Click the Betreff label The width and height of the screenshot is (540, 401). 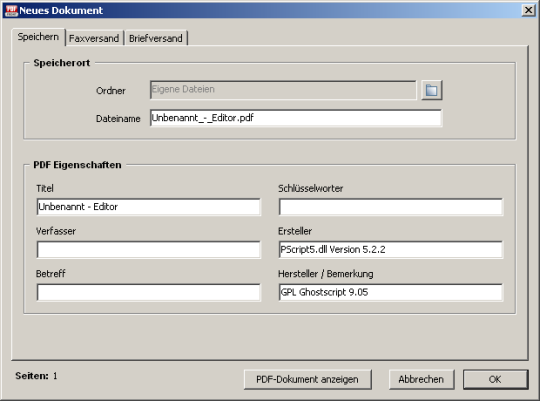click(x=51, y=274)
